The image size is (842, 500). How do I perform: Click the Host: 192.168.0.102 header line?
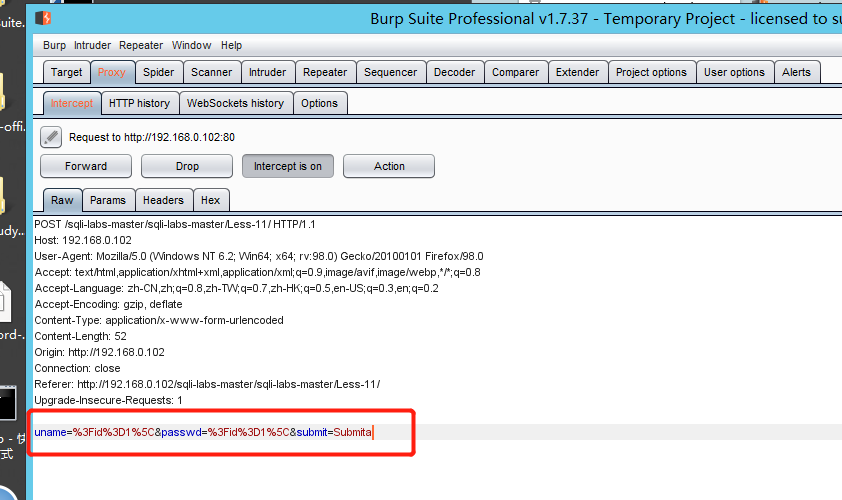tap(83, 241)
